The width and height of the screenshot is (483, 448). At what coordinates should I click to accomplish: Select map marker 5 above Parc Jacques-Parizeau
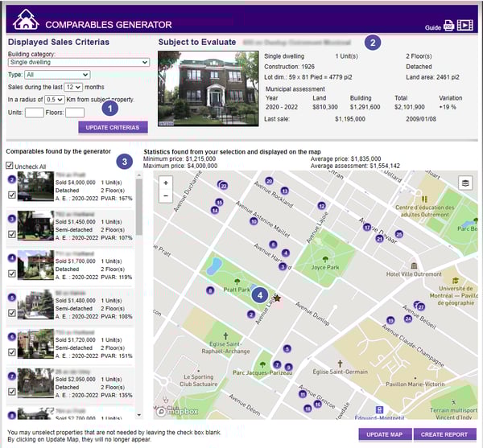point(287,348)
